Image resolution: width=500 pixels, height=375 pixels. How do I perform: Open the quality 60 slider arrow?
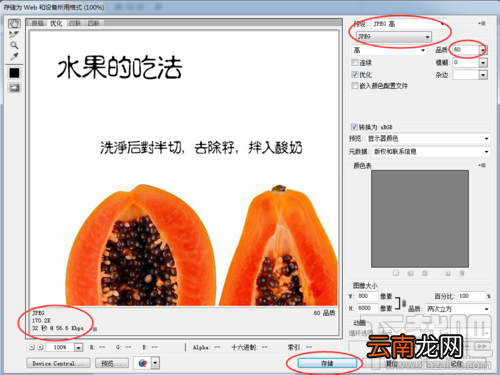(483, 50)
